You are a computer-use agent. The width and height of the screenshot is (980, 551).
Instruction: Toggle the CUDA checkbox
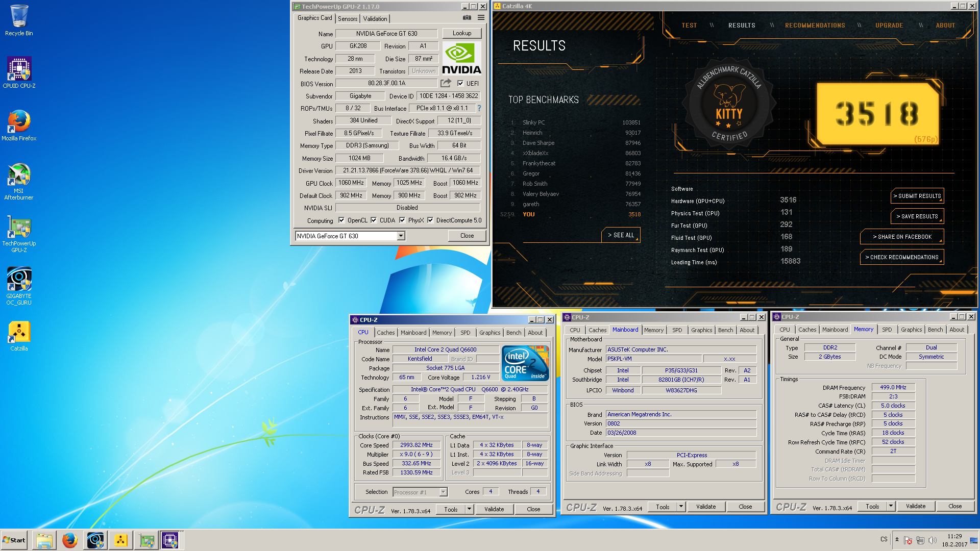point(374,220)
